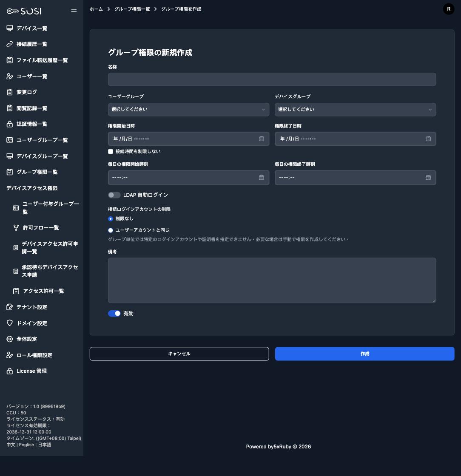
Task: Open calendar picker for 権限終了日時
Action: pos(428,139)
